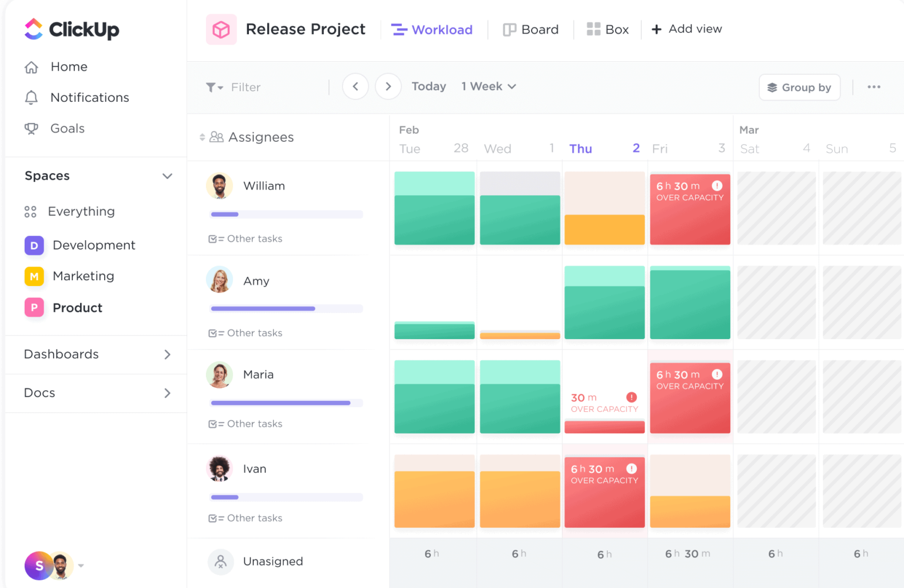This screenshot has width=904, height=588.
Task: Expand the Dashboards section
Action: click(167, 354)
